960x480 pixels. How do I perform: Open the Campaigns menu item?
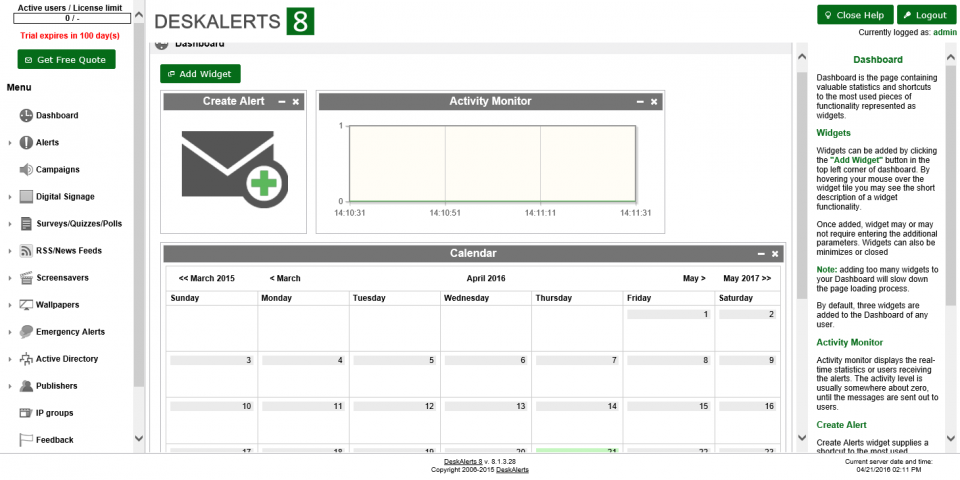[x=58, y=170]
